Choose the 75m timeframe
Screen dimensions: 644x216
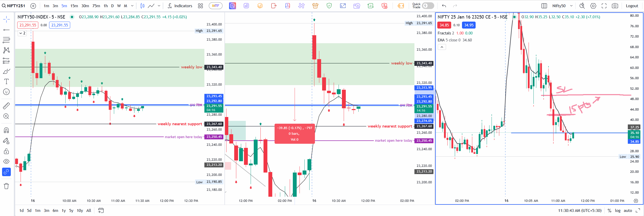point(96,6)
